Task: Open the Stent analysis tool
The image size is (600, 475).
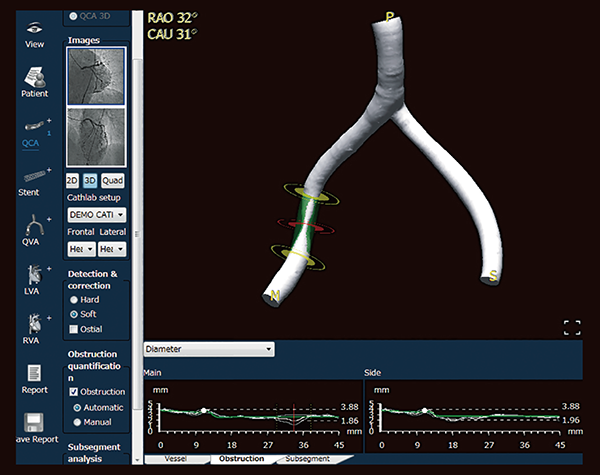Action: tap(34, 176)
